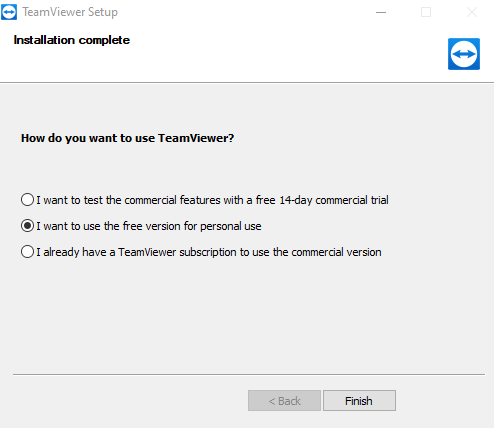Click the large TeamViewer logo in header
Viewport: 494px width, 428px height.
[464, 54]
